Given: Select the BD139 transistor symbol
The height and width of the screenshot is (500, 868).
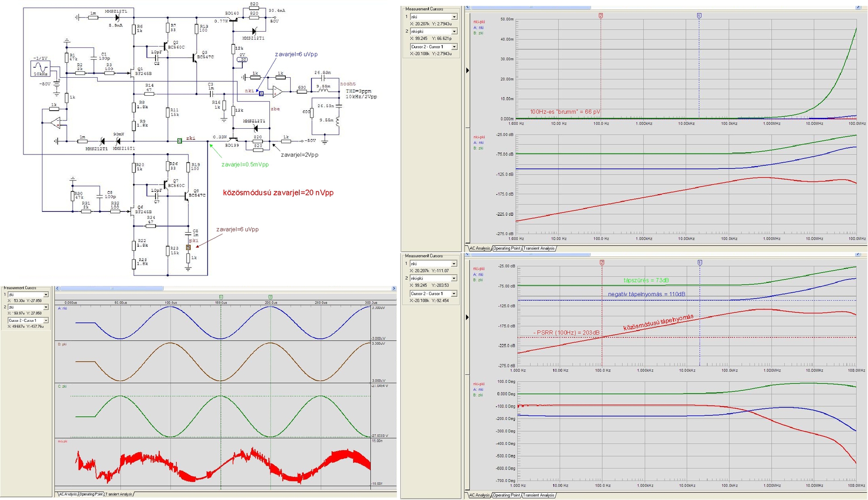Looking at the screenshot, I should click(234, 139).
